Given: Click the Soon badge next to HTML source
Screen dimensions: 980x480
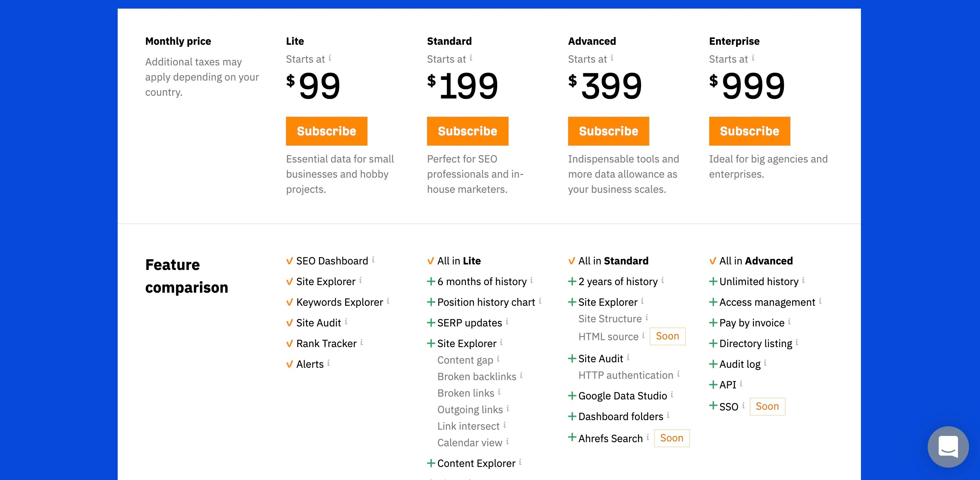Looking at the screenshot, I should coord(667,336).
